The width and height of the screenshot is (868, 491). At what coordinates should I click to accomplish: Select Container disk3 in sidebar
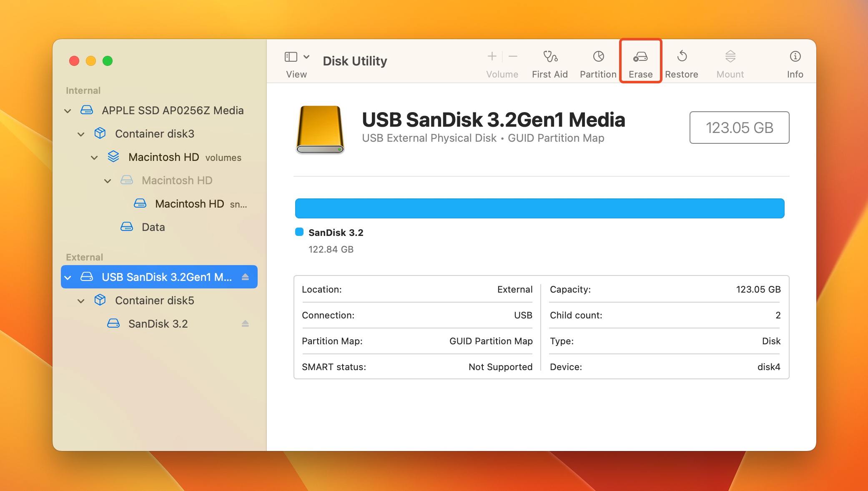[x=155, y=134]
